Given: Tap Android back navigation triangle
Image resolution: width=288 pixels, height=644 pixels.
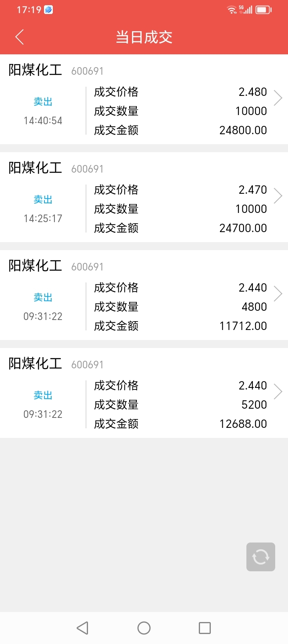Looking at the screenshot, I should click(x=82, y=628).
